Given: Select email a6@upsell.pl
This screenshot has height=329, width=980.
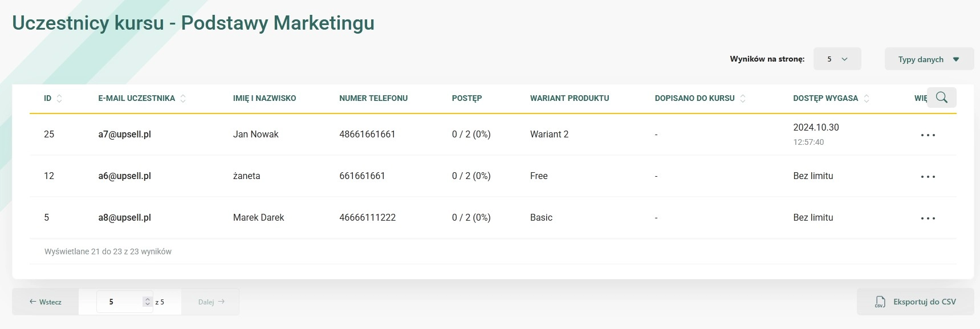Looking at the screenshot, I should pos(124,176).
